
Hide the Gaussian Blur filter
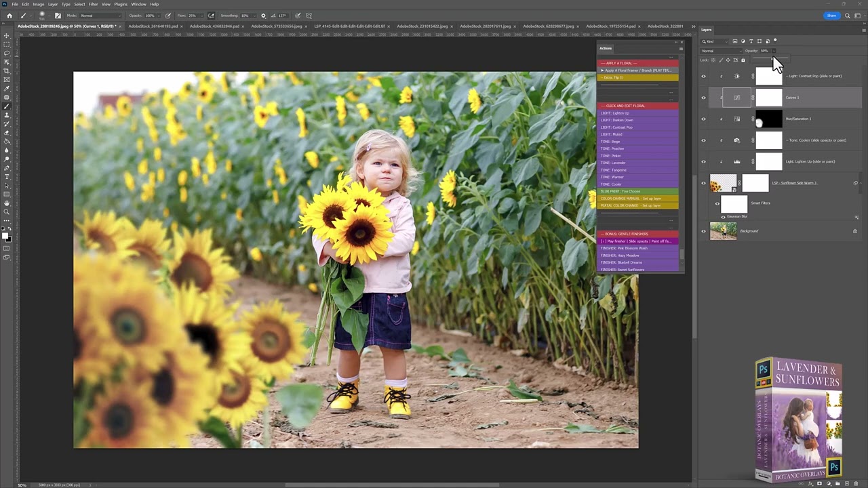coord(723,217)
